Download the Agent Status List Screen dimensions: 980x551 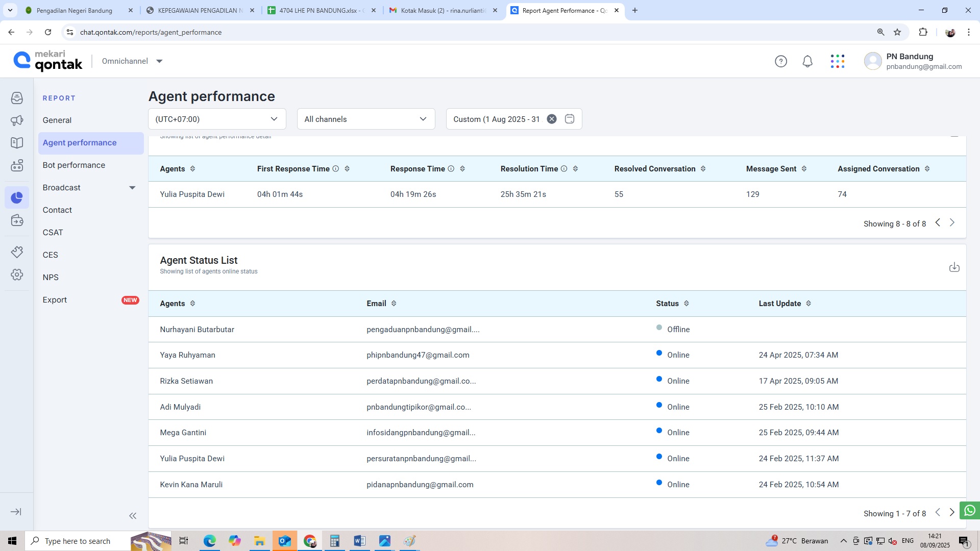click(x=954, y=267)
